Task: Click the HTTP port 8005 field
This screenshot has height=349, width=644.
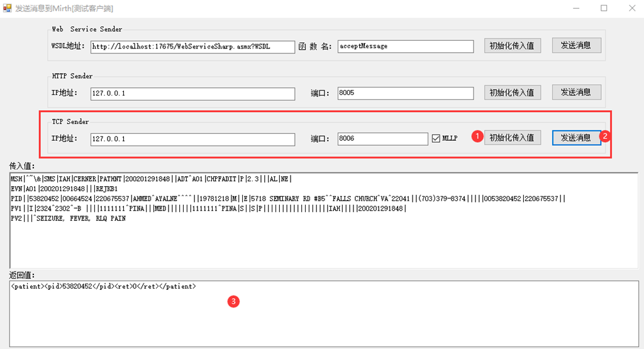Action: click(x=406, y=93)
